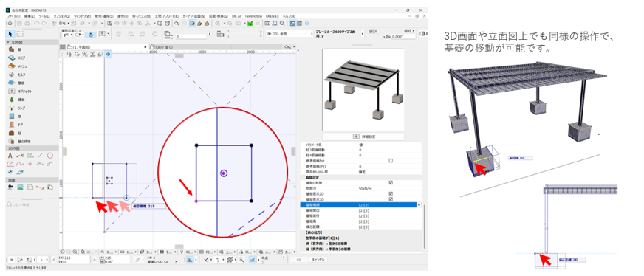Open the RIK AI menu

236,15
